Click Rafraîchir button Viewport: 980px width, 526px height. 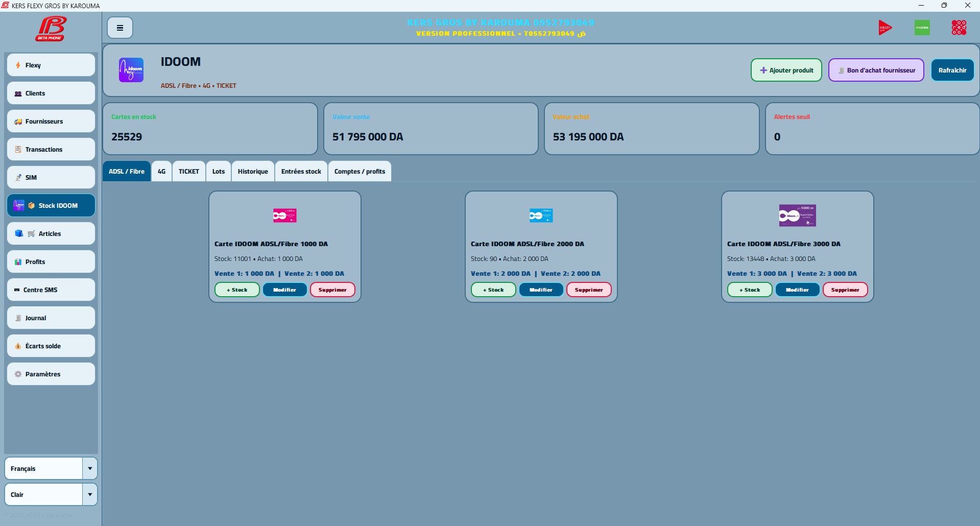[952, 70]
